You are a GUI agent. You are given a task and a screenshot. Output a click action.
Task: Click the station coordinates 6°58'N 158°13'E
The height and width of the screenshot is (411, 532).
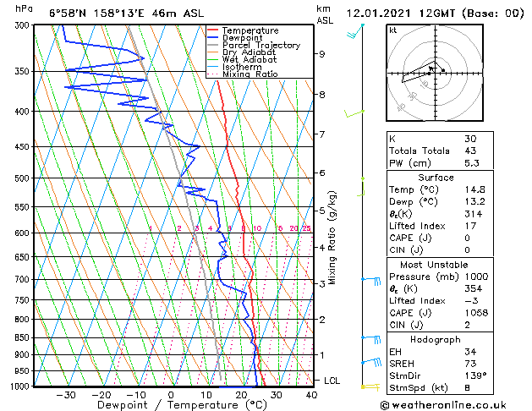[x=96, y=14]
